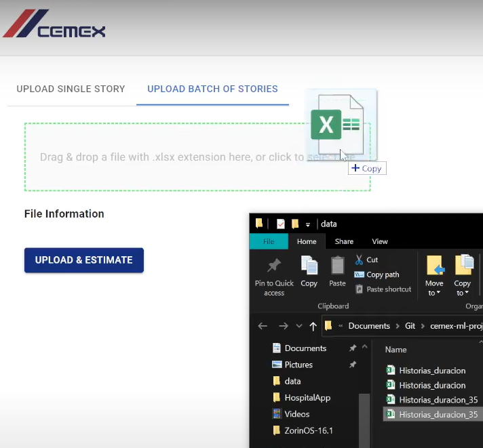Click Copy path in the ribbon
The height and width of the screenshot is (448, 483).
click(376, 274)
